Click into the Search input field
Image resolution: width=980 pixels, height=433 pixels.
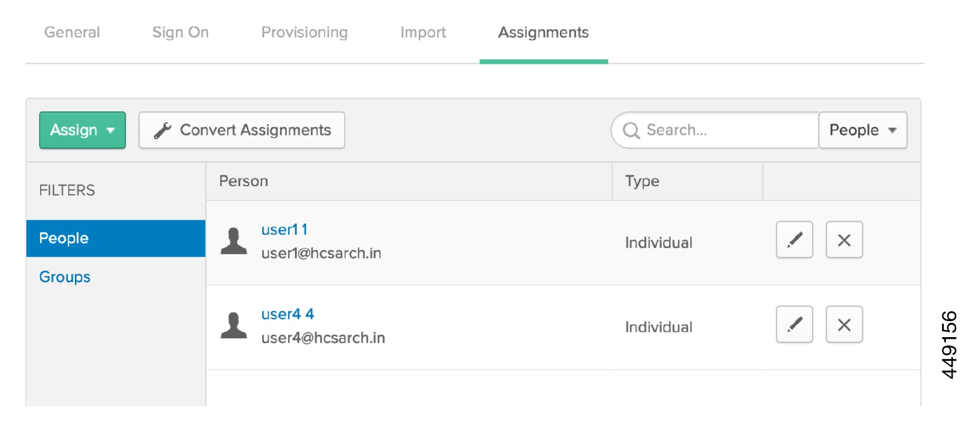click(x=727, y=130)
